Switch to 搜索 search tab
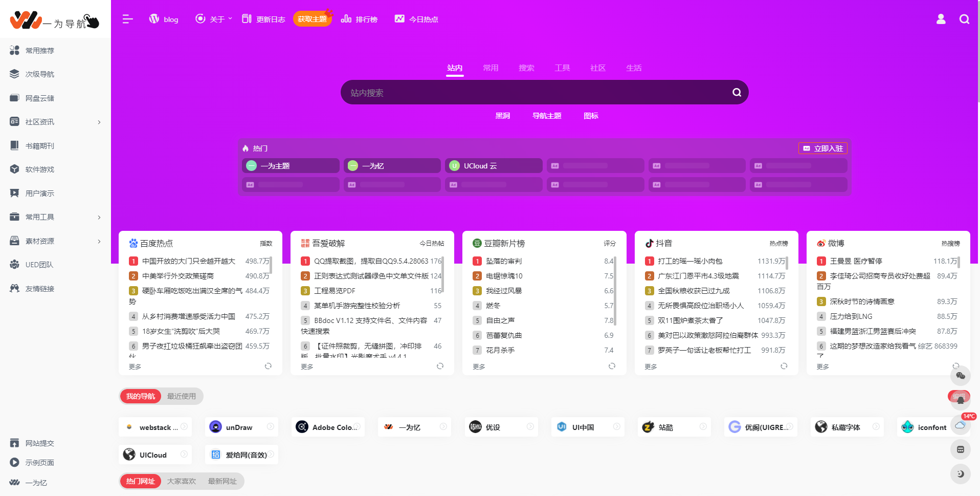 [526, 68]
